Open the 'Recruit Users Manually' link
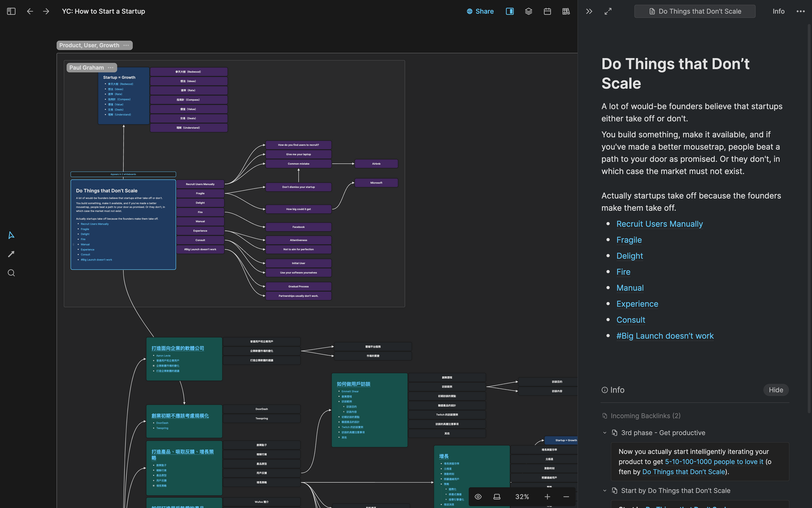 pos(659,224)
